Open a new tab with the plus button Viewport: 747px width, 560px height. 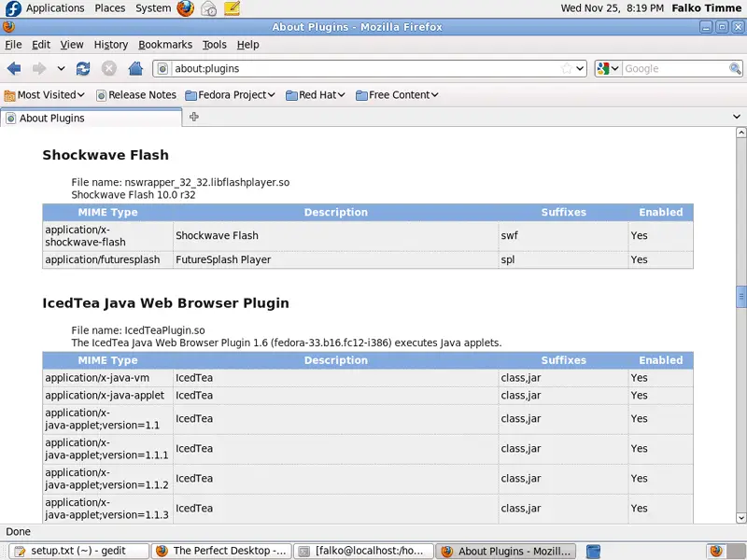pos(194,117)
